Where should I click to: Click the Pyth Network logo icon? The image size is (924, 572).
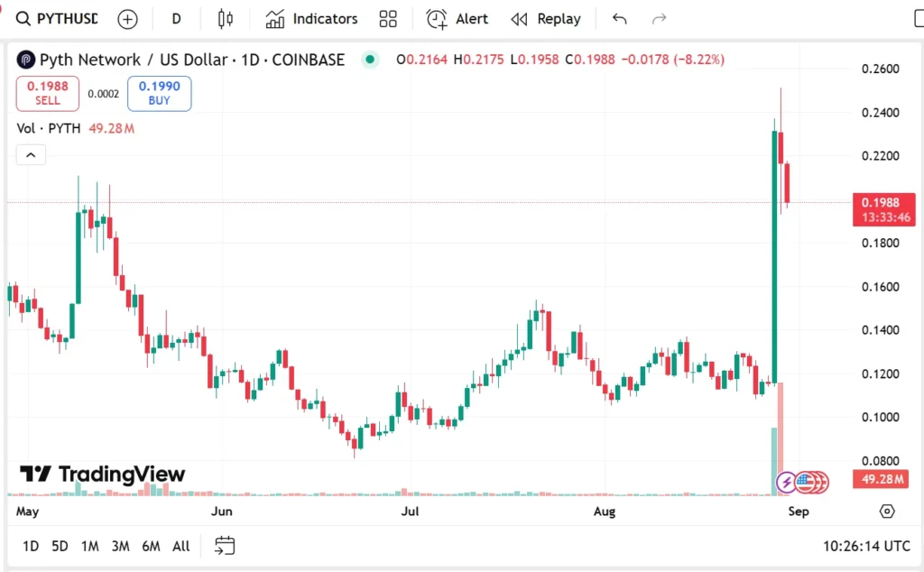(x=26, y=60)
